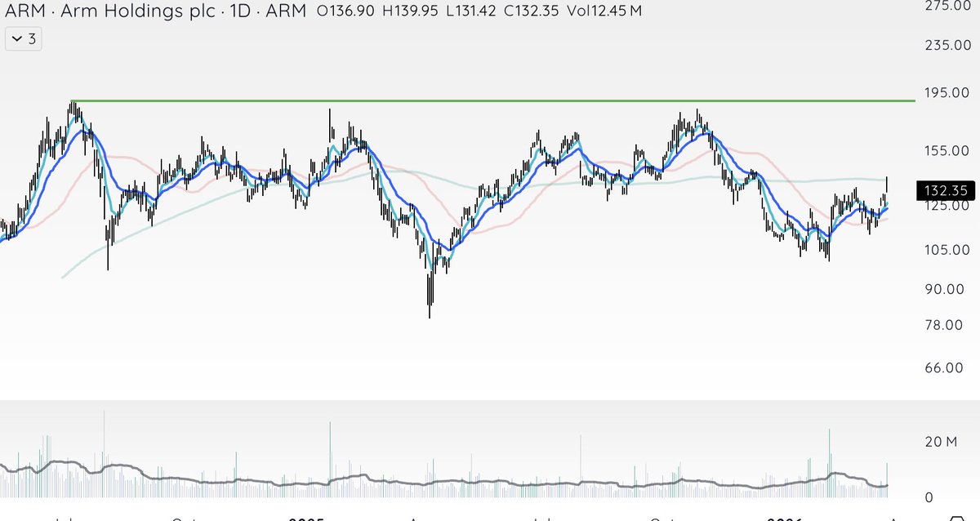
Task: Click the 235.00 price axis label
Action: coord(947,45)
